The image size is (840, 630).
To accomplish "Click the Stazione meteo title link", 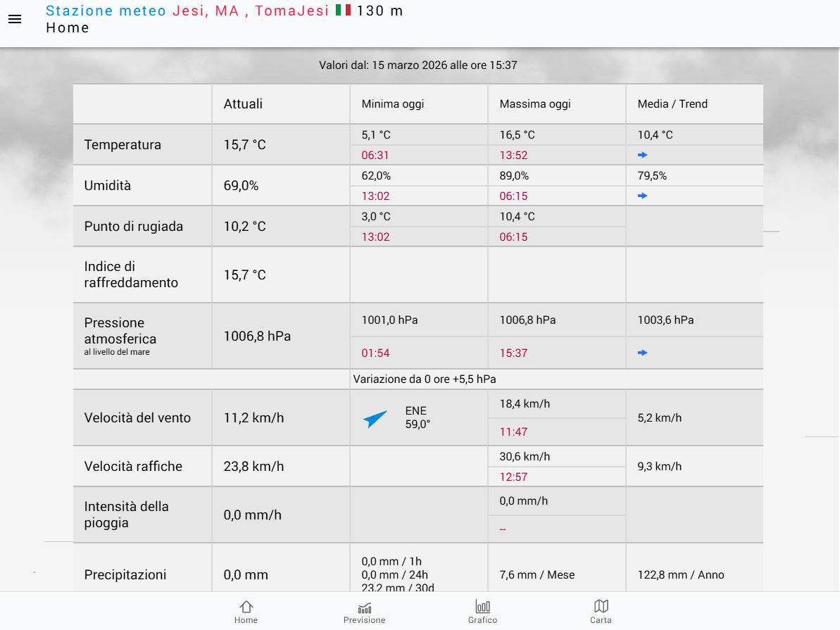I will [x=106, y=11].
